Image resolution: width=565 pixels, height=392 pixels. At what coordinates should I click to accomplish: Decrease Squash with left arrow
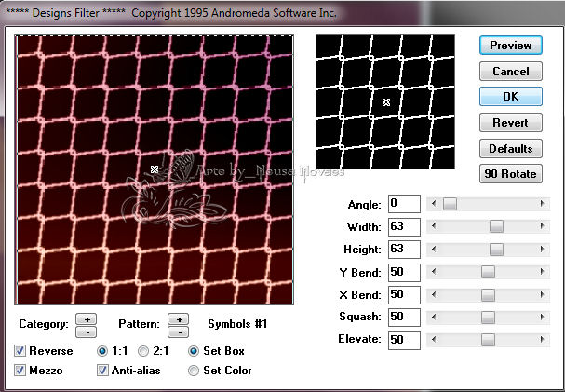434,318
